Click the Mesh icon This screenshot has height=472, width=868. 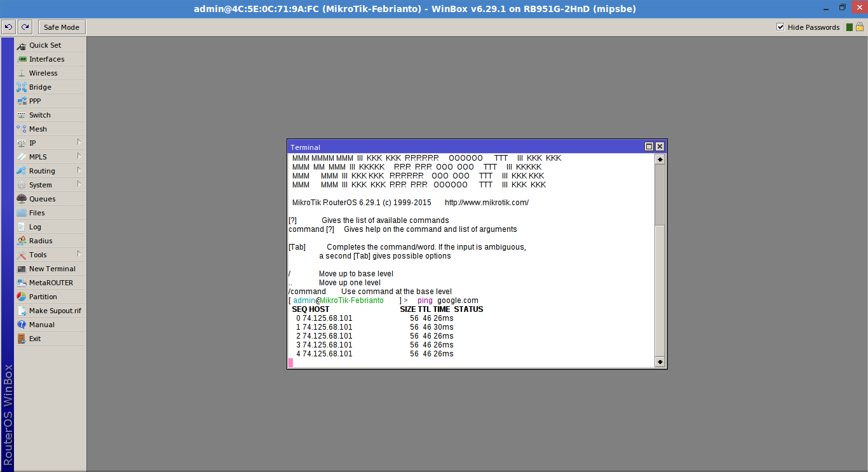[x=22, y=129]
